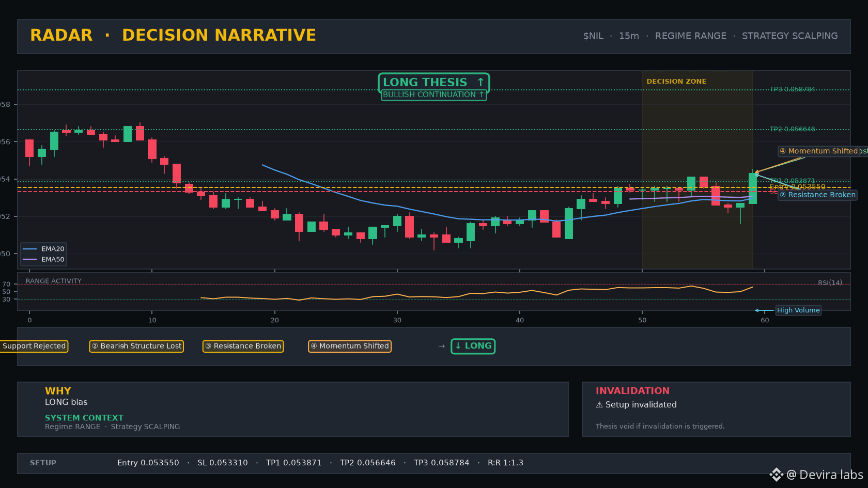868x488 pixels.
Task: Click the RANGE ACTIVITY panel label
Action: (54, 281)
